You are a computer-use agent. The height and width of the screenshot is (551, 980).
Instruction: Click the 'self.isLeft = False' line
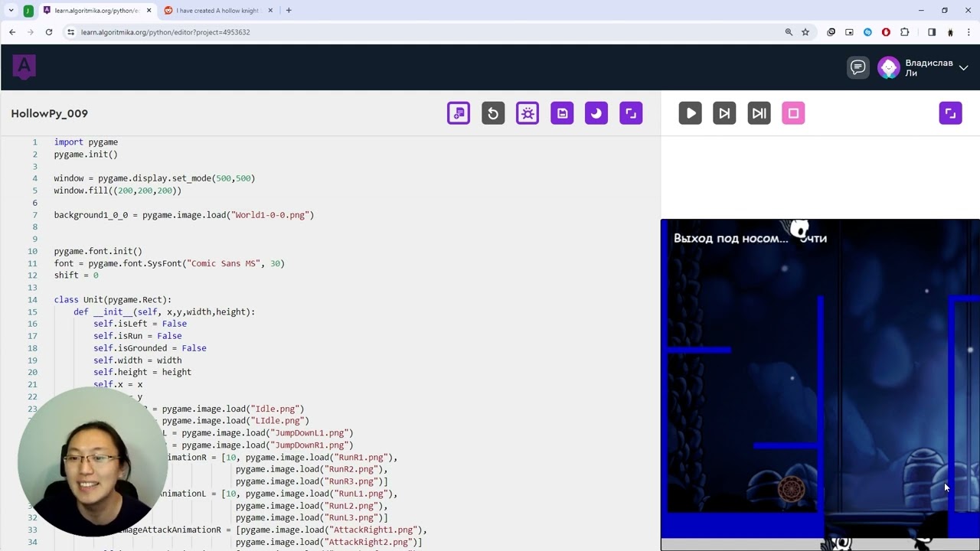140,324
